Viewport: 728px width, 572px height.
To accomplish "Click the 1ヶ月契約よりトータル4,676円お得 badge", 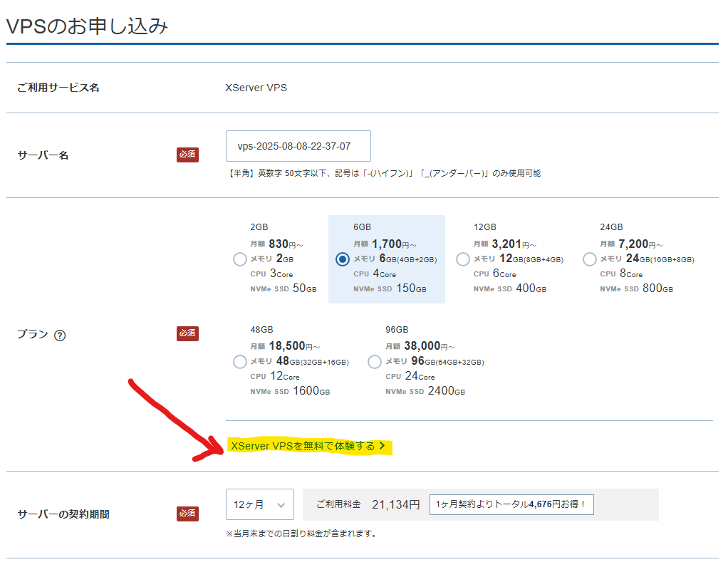I will 511,504.
